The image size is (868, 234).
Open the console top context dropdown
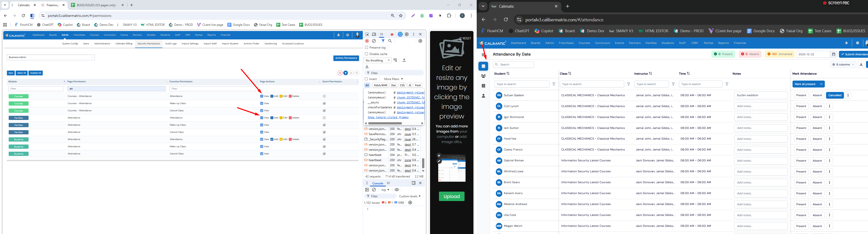coord(386,190)
